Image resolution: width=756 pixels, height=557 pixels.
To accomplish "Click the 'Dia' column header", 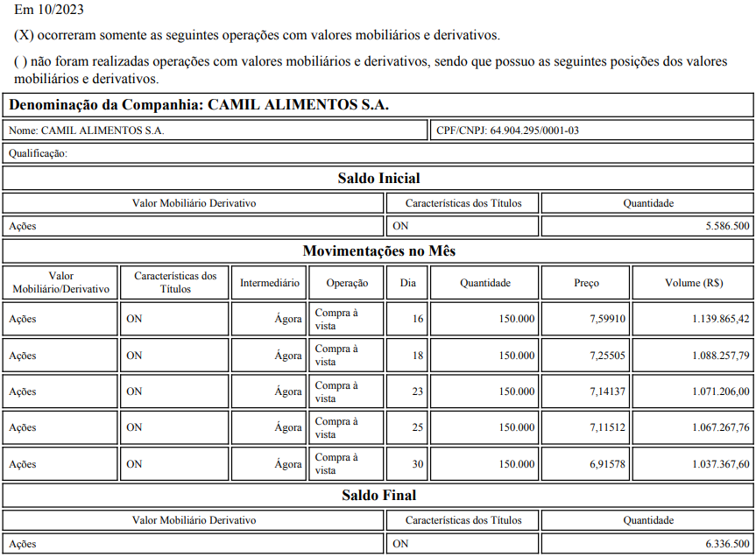I will click(407, 283).
